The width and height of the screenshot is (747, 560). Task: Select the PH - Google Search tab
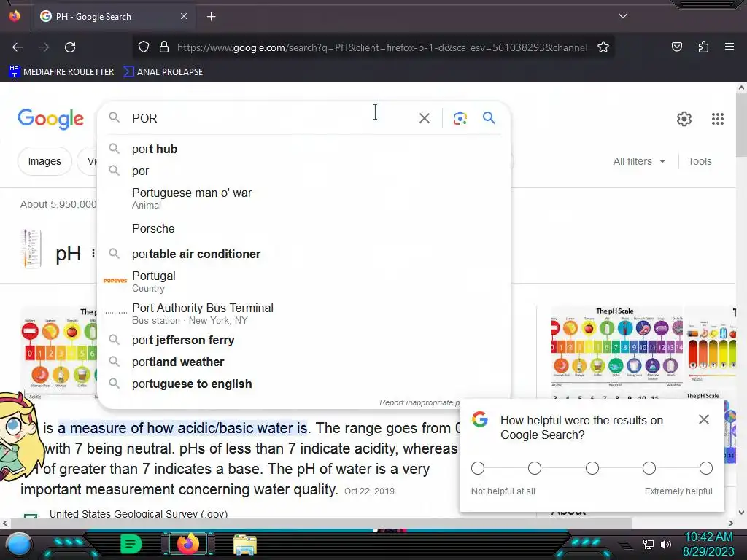click(x=113, y=17)
